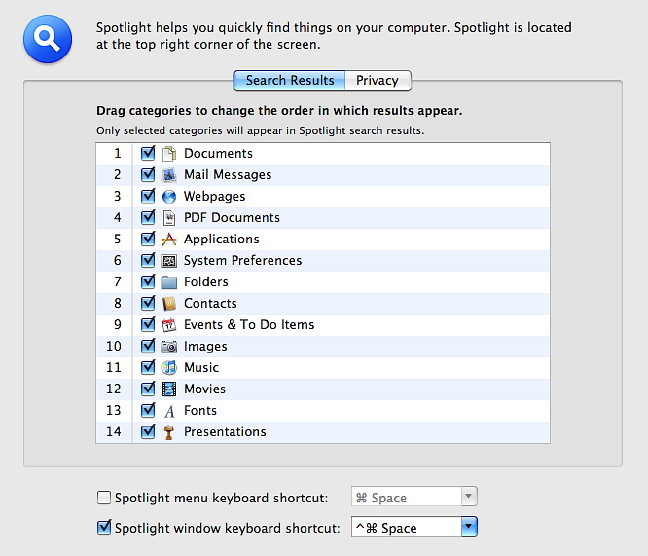Disable System Preferences in search results
Viewport: 648px width, 556px height.
click(x=148, y=260)
